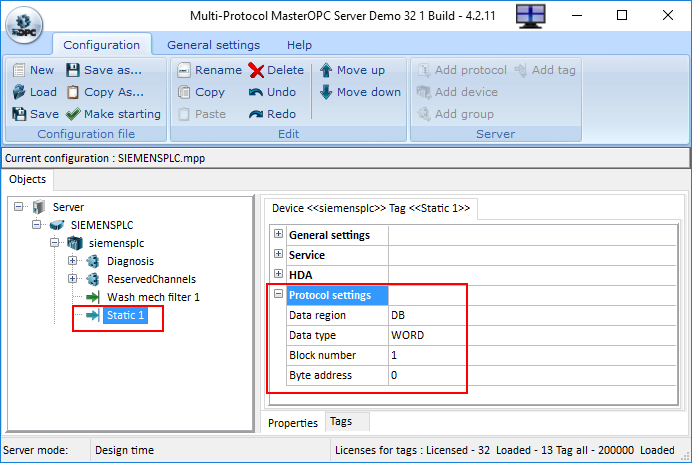
Task: Select the Objects tab
Action: click(28, 179)
